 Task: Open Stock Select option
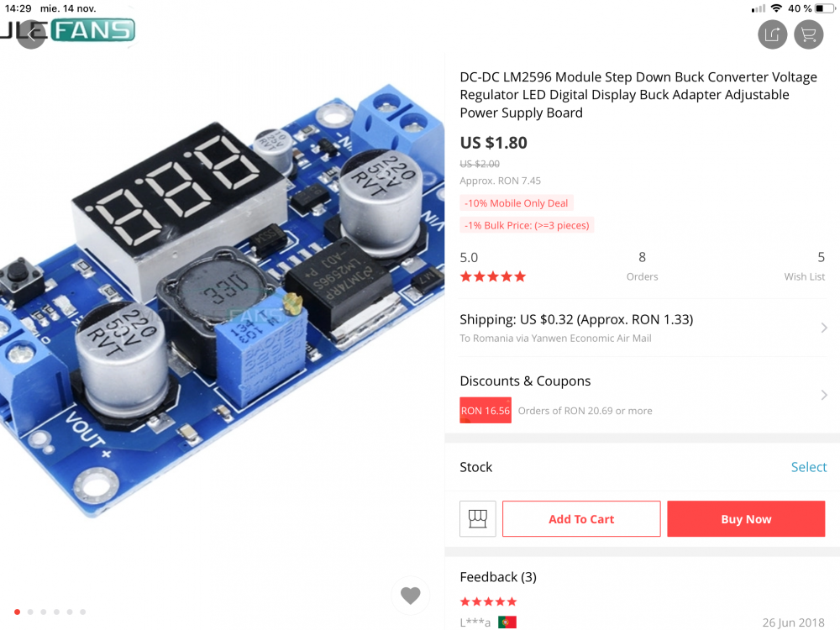[x=808, y=467]
